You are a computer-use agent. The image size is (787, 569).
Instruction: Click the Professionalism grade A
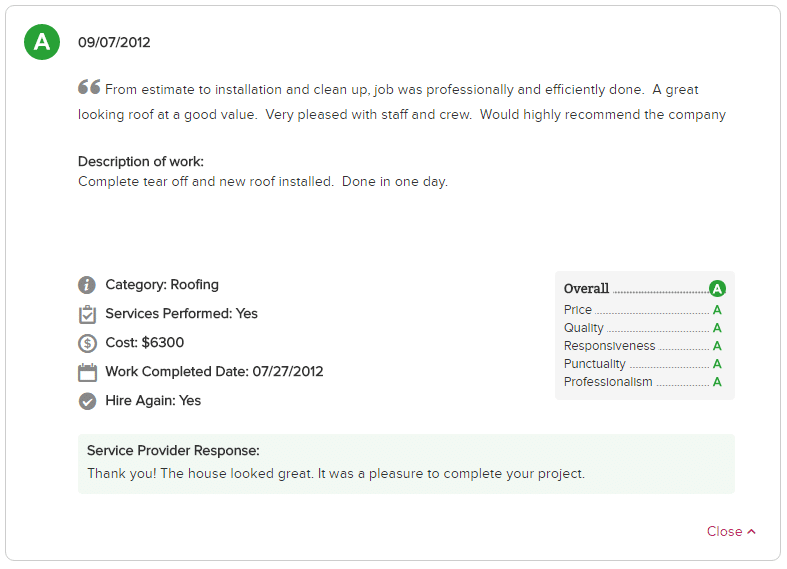717,382
